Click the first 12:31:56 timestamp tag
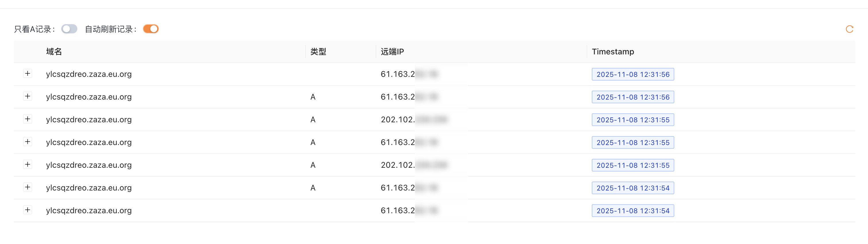Image resolution: width=868 pixels, height=244 pixels. 633,74
